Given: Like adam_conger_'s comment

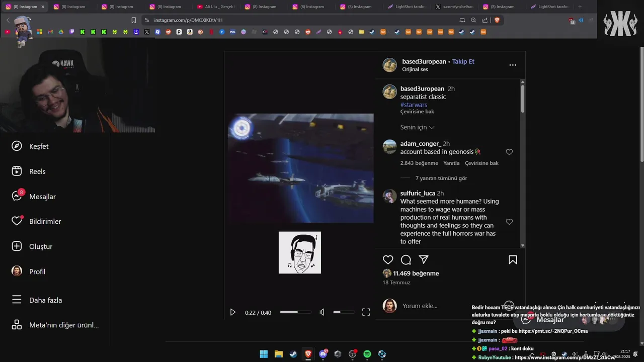Looking at the screenshot, I should [x=509, y=152].
